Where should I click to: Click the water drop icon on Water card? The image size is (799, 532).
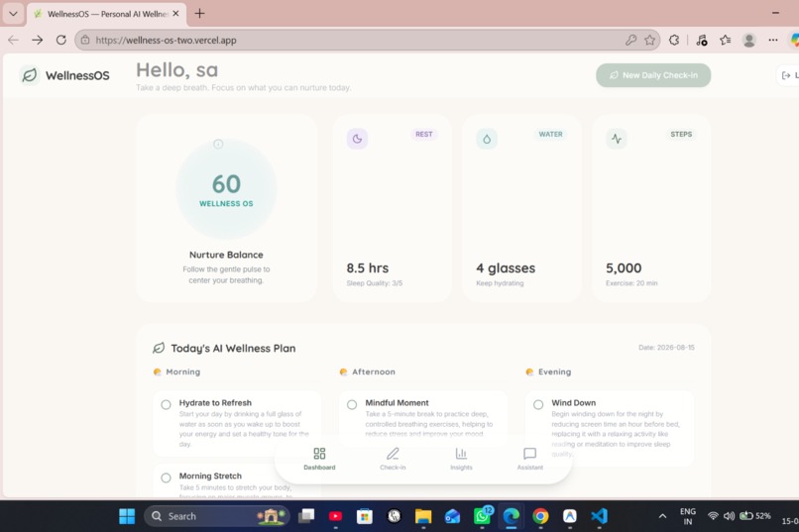pyautogui.click(x=487, y=139)
